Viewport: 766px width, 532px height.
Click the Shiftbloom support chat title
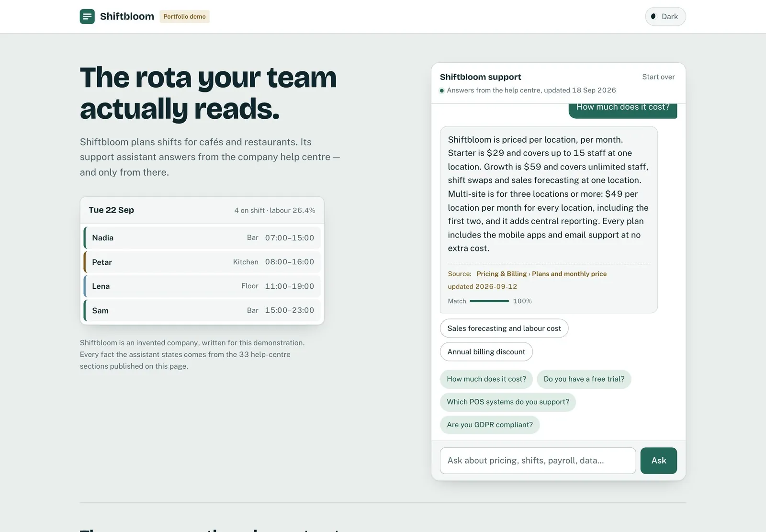pos(481,77)
